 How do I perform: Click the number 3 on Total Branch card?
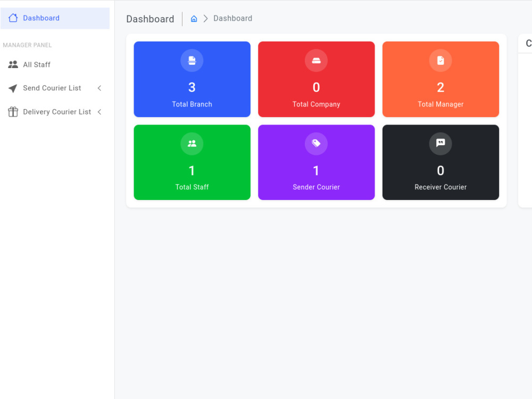coord(192,88)
